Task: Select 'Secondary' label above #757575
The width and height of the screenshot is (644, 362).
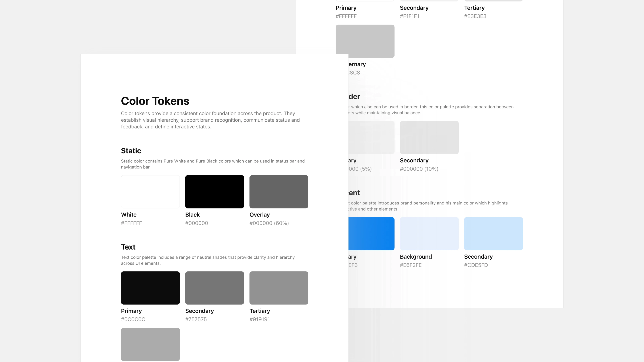Action: tap(200, 311)
